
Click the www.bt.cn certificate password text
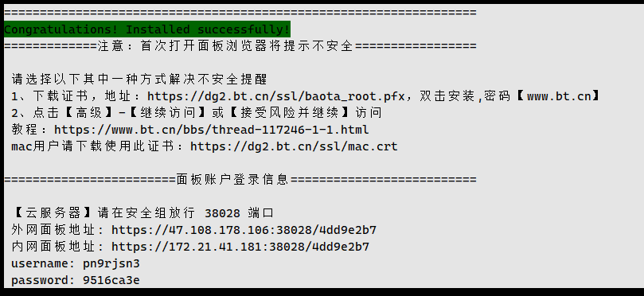pos(559,96)
